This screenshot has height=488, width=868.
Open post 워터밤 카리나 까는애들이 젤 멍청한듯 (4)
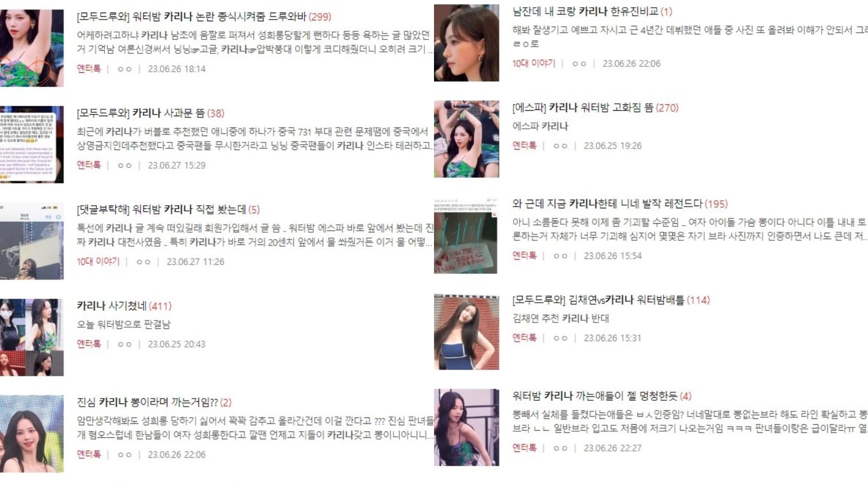(x=602, y=396)
